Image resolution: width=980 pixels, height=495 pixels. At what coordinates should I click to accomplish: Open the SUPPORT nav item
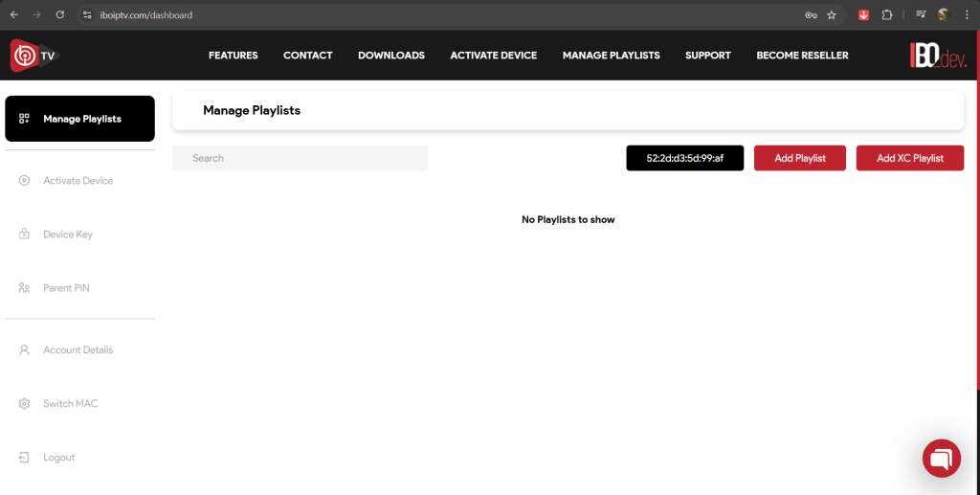coord(708,56)
